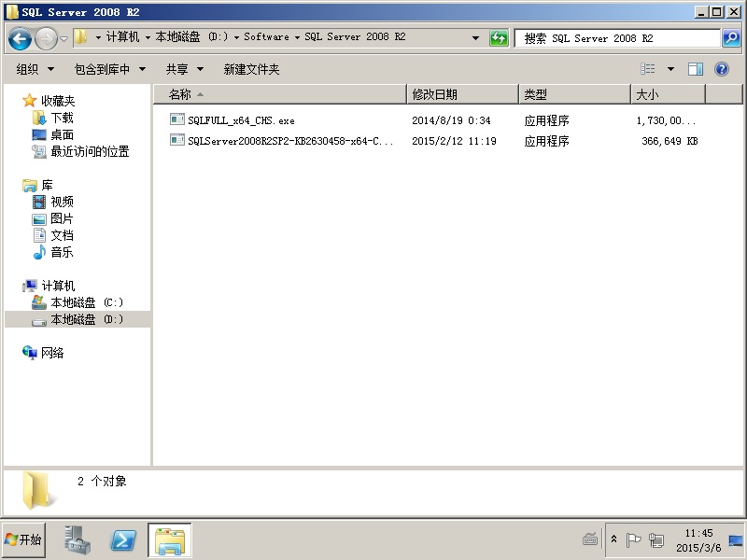Click the file name SQLFULL_x64_CHS.exe

(241, 120)
